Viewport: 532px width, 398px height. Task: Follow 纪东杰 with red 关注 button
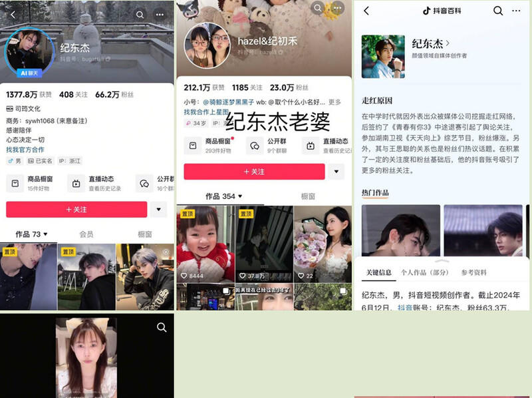point(76,210)
